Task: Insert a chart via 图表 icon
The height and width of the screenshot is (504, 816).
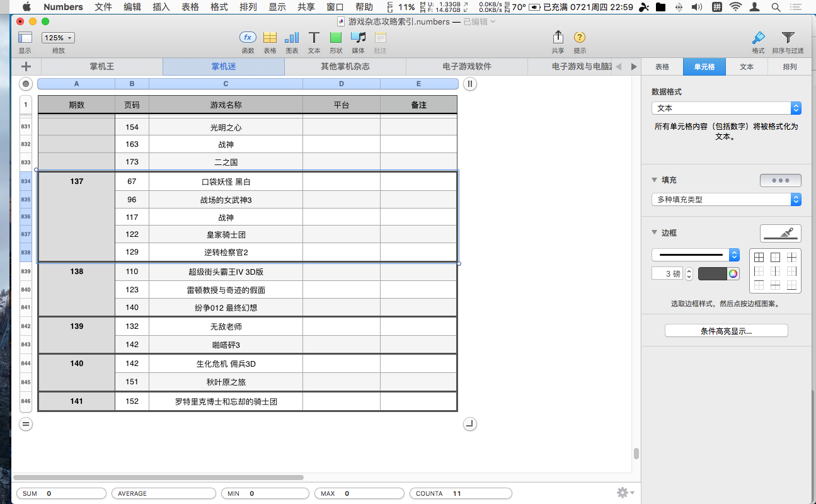Action: [292, 37]
